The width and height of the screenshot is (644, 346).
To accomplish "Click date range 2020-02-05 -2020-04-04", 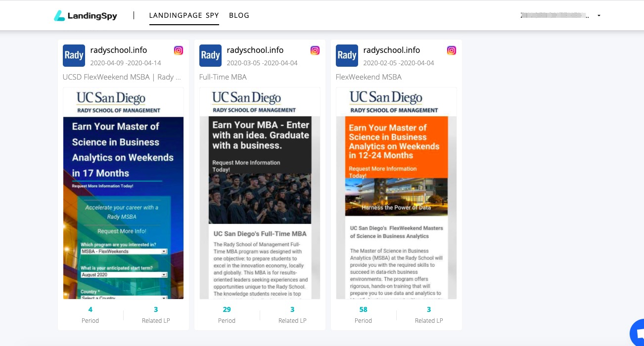I will (x=399, y=63).
